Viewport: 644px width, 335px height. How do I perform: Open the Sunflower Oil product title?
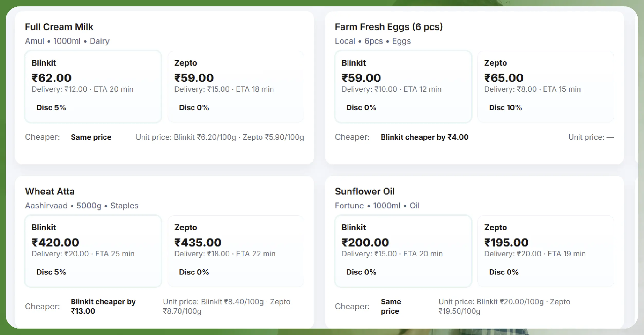pos(365,191)
